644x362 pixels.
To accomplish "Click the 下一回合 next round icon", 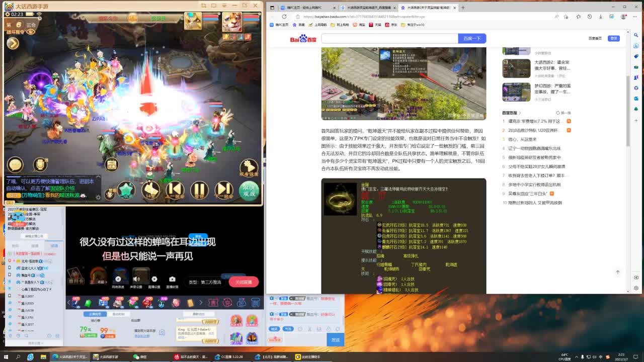I will coord(223,190).
